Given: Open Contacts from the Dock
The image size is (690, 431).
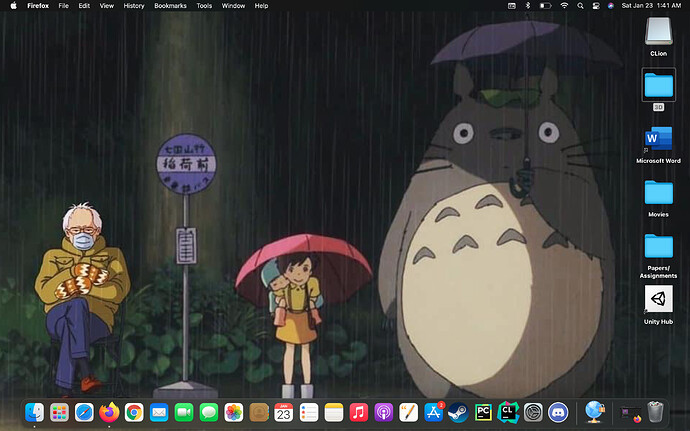Looking at the screenshot, I should (x=259, y=413).
